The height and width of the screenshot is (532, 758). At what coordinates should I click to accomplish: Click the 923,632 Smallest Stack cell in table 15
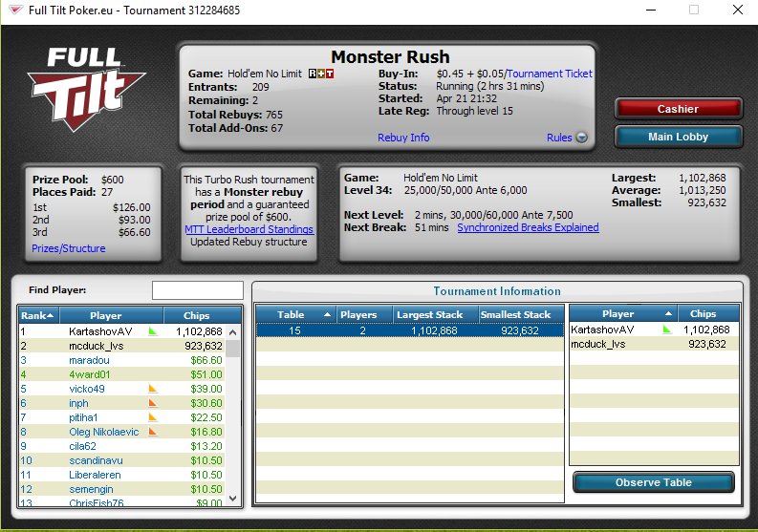point(520,330)
